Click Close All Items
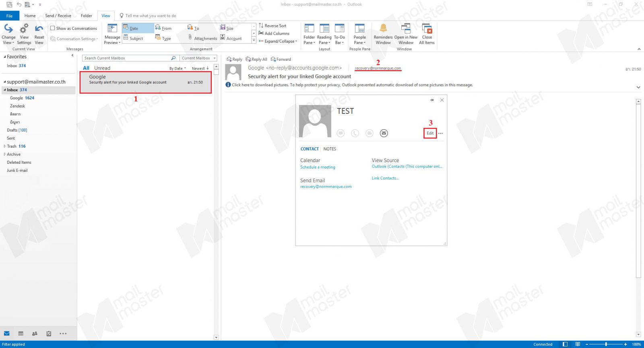 coord(427,34)
